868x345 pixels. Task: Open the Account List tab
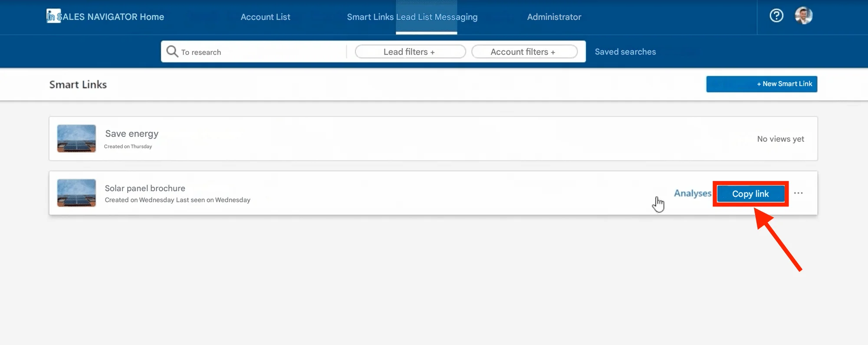pyautogui.click(x=265, y=17)
